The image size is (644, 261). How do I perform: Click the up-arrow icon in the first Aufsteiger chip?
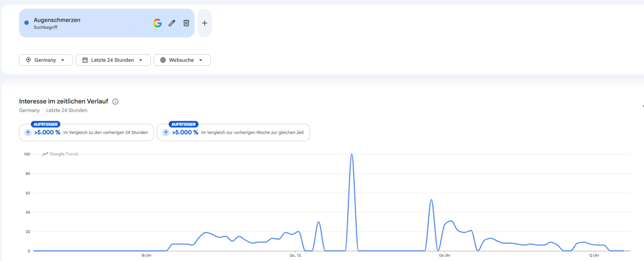coord(28,133)
